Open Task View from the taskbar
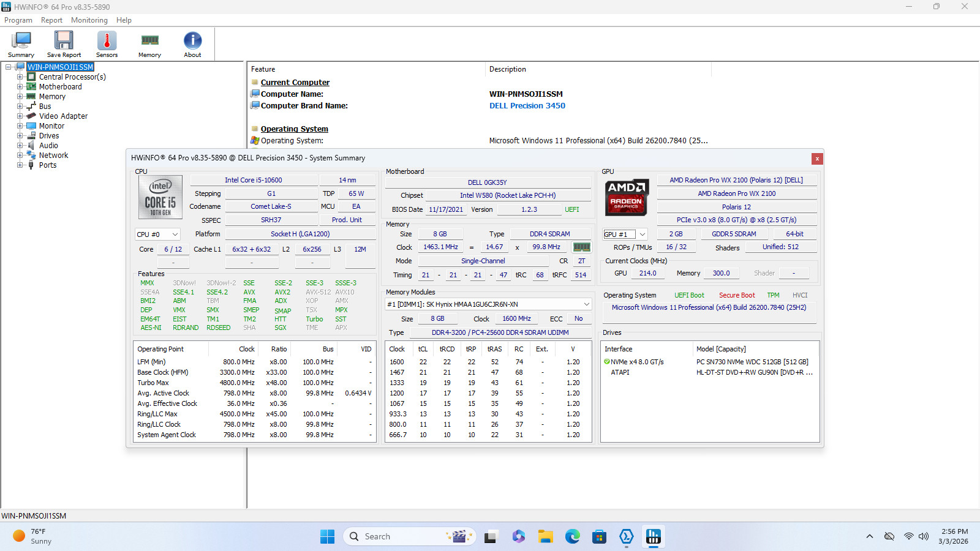The height and width of the screenshot is (551, 980). pos(491,536)
